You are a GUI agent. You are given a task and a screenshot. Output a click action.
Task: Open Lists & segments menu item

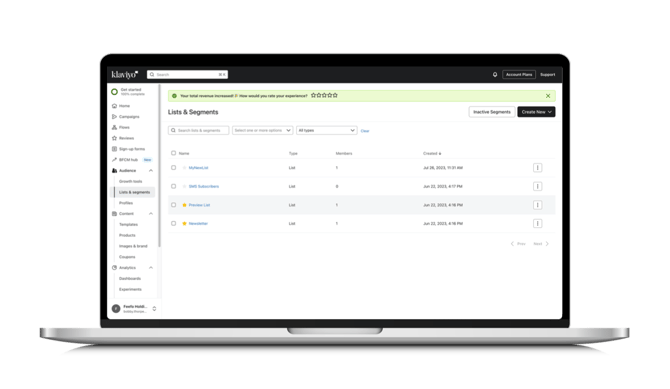(x=134, y=192)
